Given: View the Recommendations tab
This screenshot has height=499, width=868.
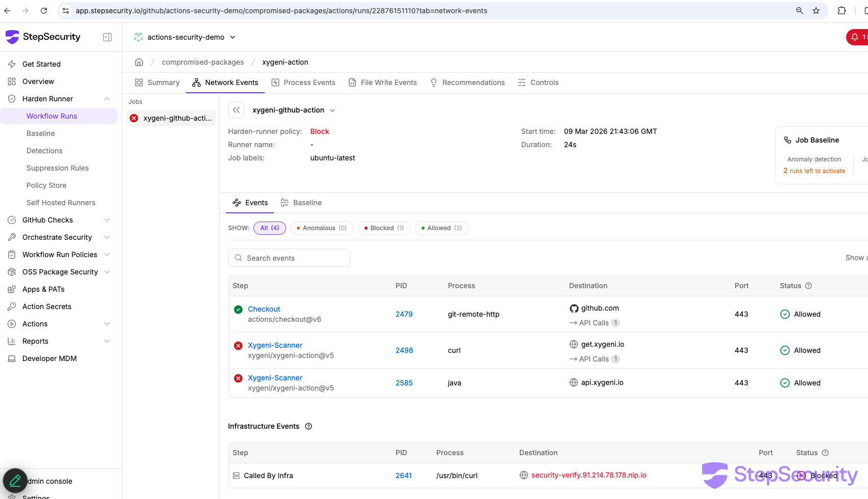Looking at the screenshot, I should point(467,82).
